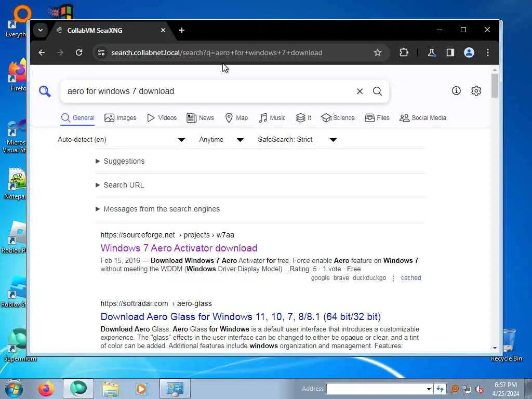This screenshot has height=399, width=532.
Task: Submit the search with magnifier button
Action: 377,91
